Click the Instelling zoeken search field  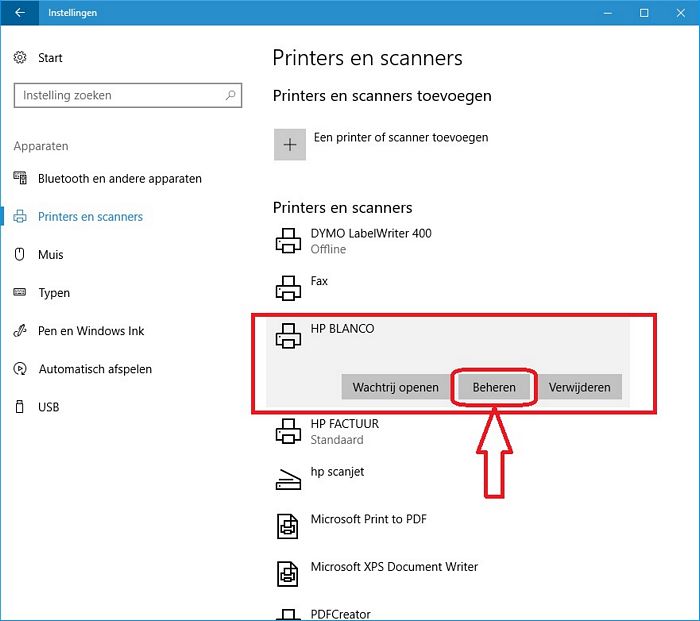[x=128, y=95]
